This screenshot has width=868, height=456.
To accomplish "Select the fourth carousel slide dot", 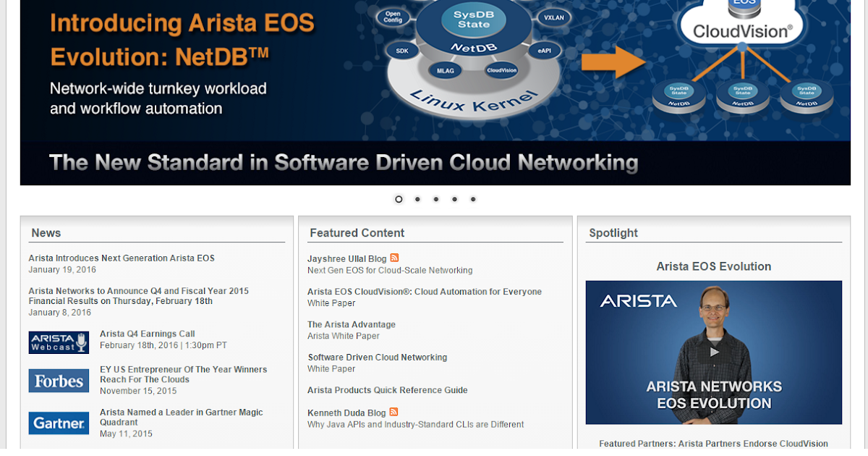I will pos(454,199).
